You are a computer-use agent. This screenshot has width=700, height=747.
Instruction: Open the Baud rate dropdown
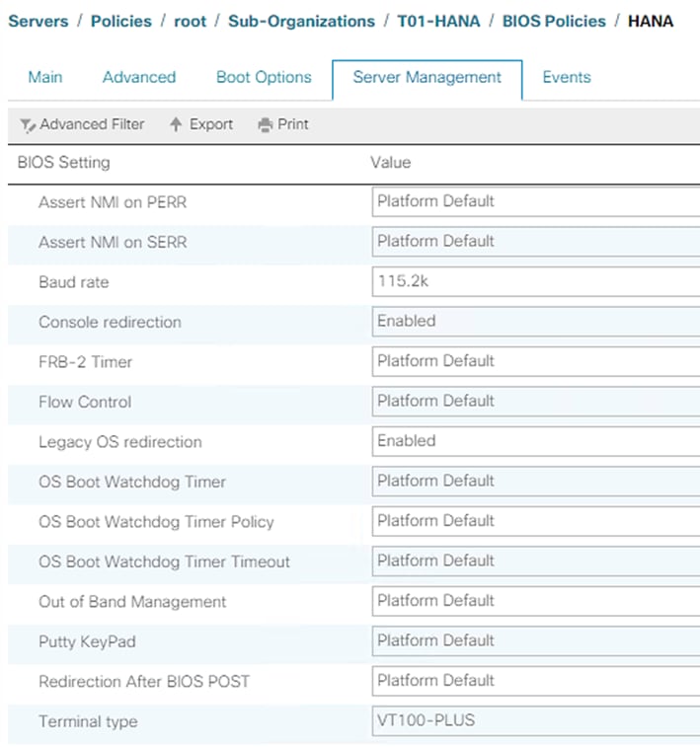535,282
